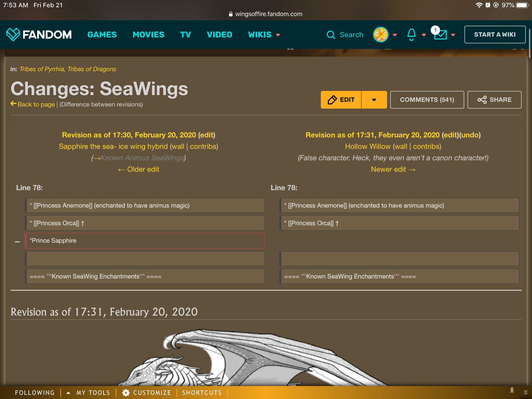
Task: Open the user avatar profile picture
Action: pos(381,35)
